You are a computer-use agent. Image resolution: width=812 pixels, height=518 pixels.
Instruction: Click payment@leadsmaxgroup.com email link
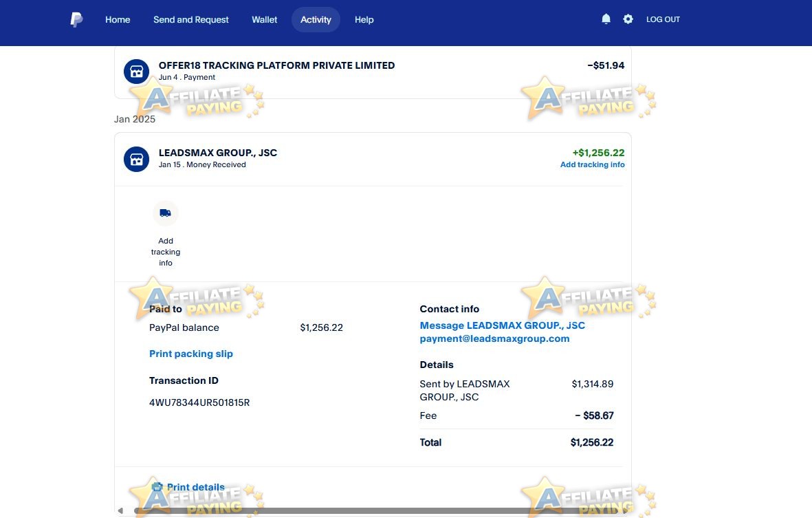point(494,338)
